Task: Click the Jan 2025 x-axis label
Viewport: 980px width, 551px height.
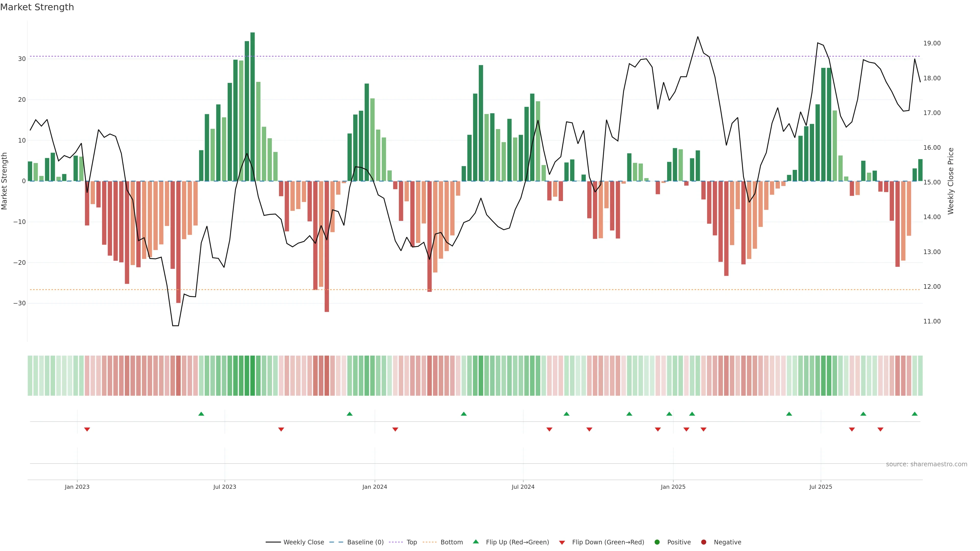Action: tap(673, 487)
